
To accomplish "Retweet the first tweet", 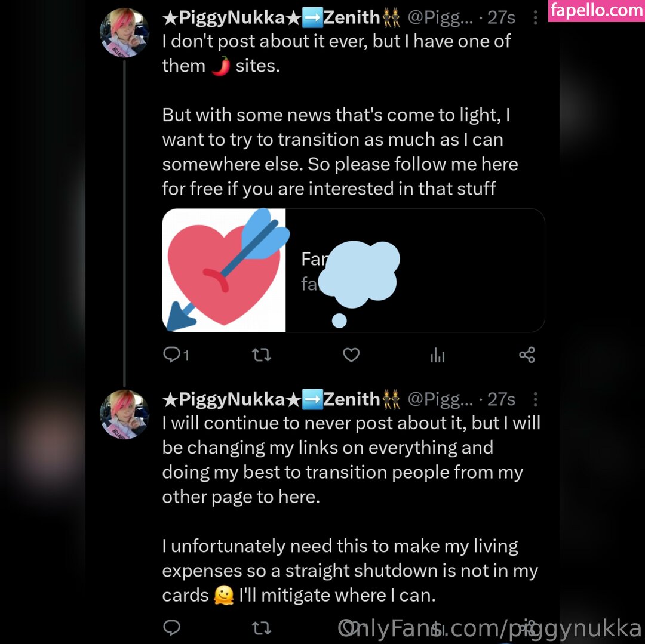I will pyautogui.click(x=261, y=355).
